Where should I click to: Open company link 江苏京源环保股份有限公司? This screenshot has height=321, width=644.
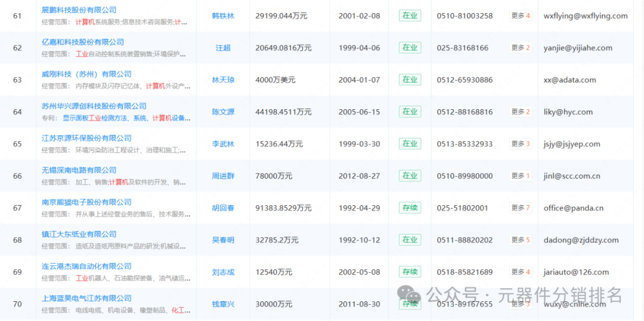[86, 138]
